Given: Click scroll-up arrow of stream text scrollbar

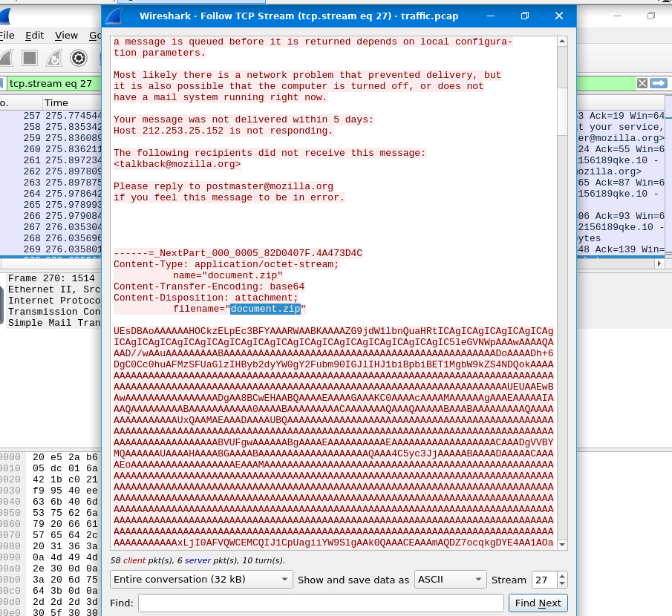Looking at the screenshot, I should point(562,41).
